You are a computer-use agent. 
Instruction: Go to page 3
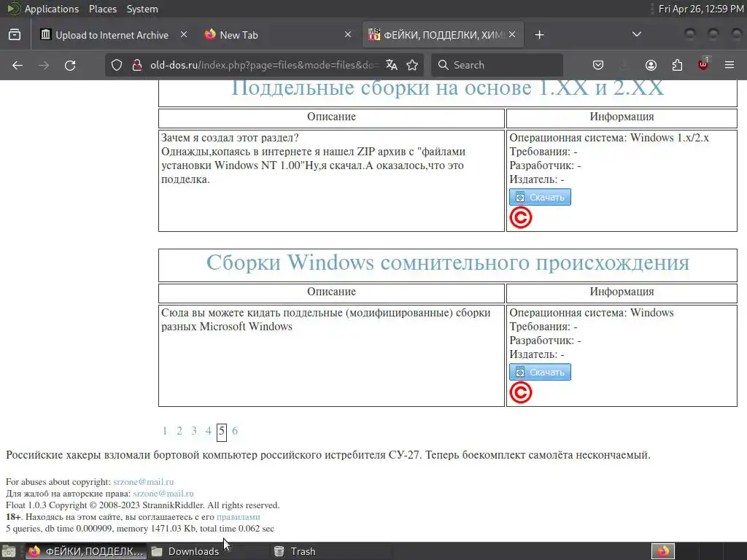tap(194, 431)
